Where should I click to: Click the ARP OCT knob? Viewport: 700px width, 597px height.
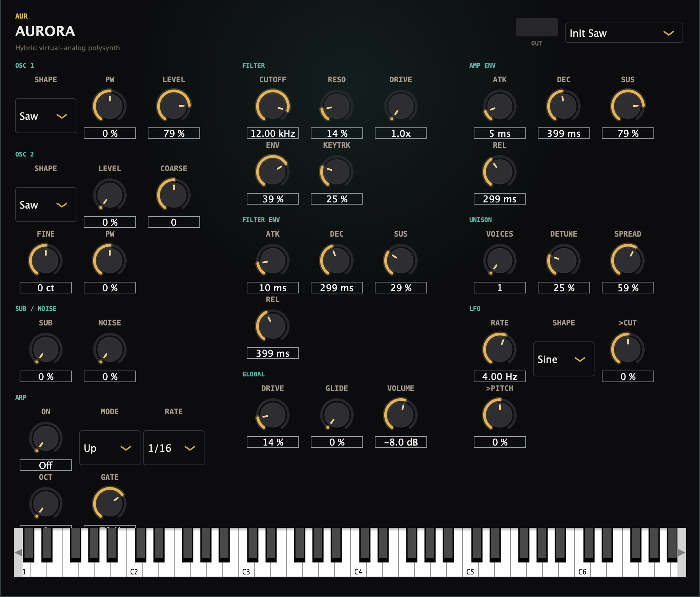pos(46,503)
